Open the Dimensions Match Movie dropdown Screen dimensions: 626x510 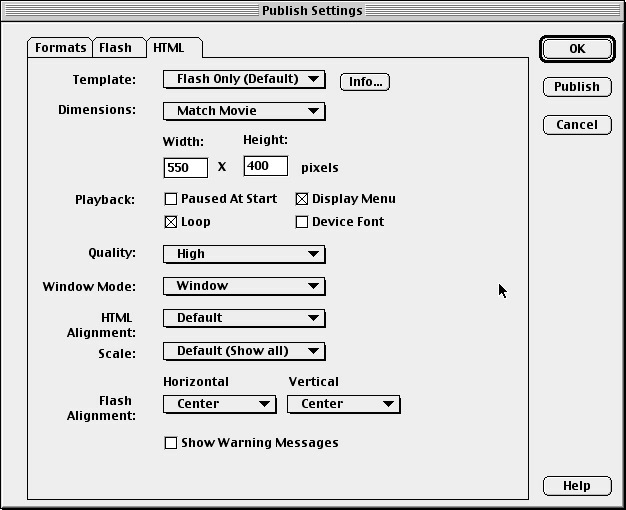244,111
